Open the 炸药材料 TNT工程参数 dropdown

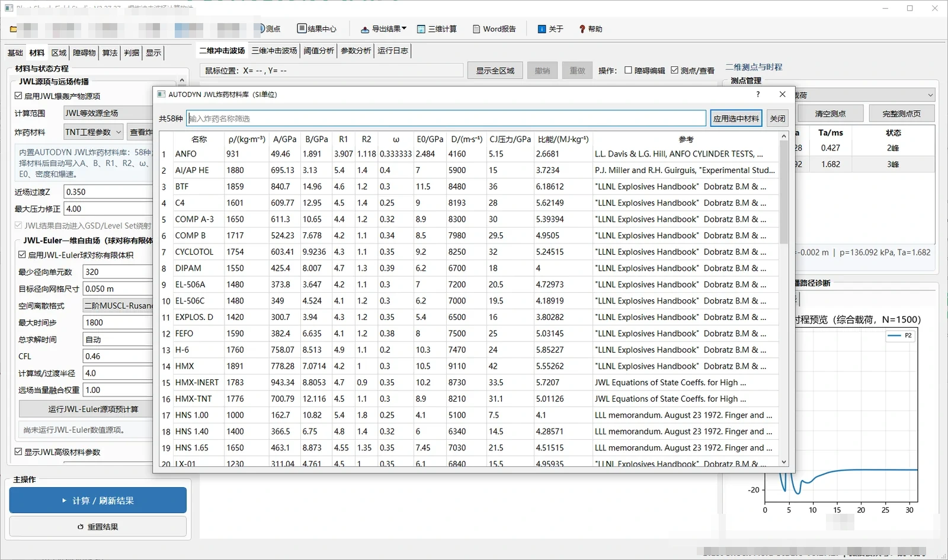tap(94, 132)
